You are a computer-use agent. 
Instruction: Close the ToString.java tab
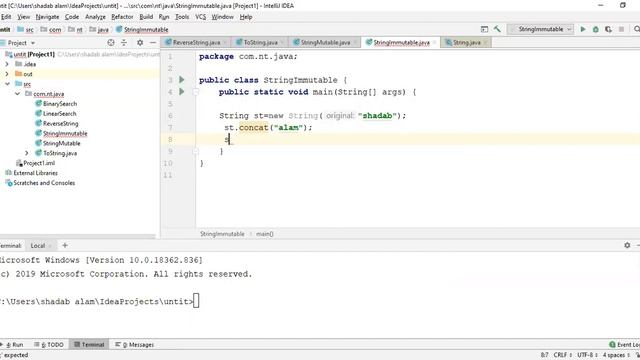282,42
